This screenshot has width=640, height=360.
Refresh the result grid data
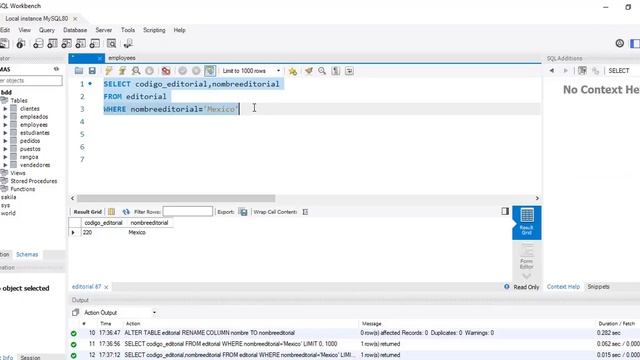tap(126, 212)
